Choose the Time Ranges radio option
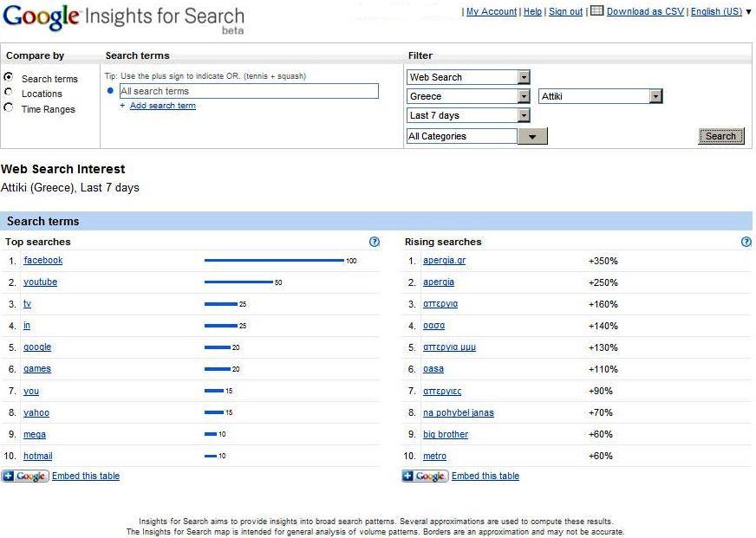756x538 pixels. pyautogui.click(x=9, y=108)
